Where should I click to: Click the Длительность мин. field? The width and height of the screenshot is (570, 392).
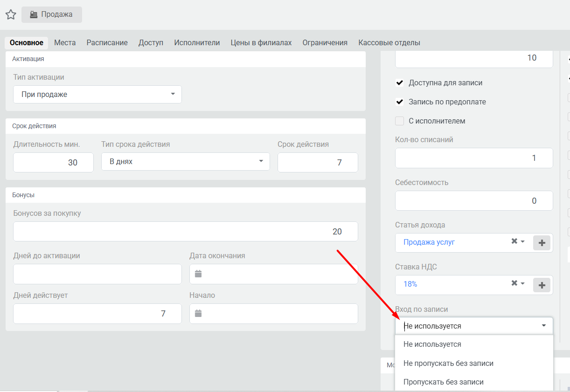(54, 163)
